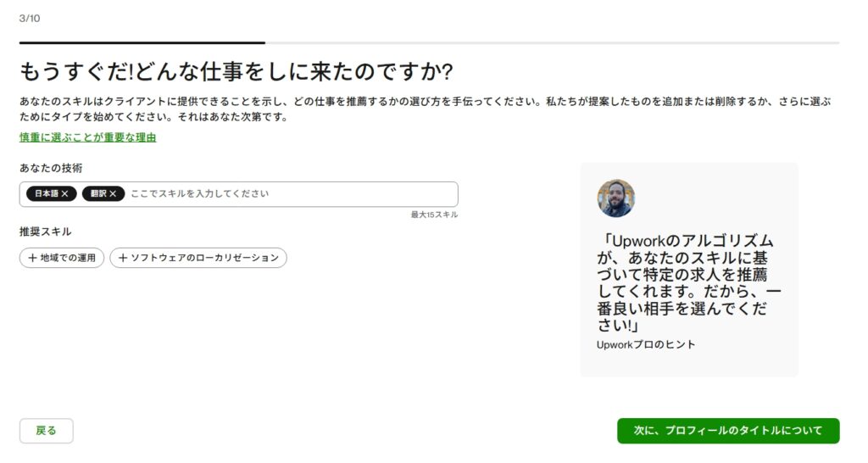The width and height of the screenshot is (868, 463).
Task: Click the あなたの技術 field label
Action: (51, 169)
